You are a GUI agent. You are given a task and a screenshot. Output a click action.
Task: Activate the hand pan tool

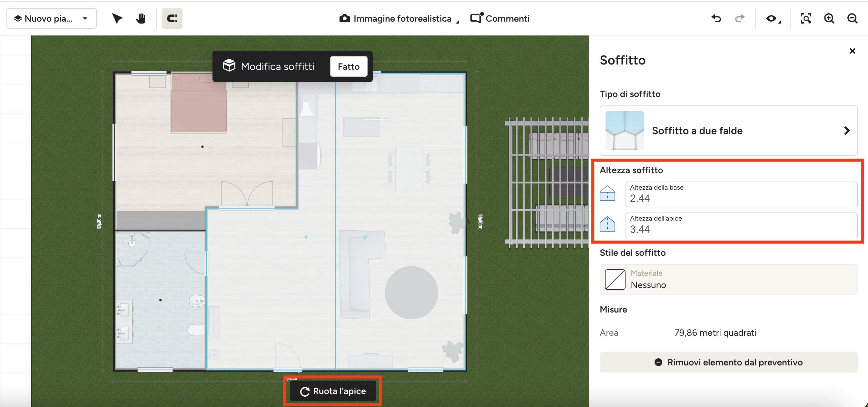[141, 18]
